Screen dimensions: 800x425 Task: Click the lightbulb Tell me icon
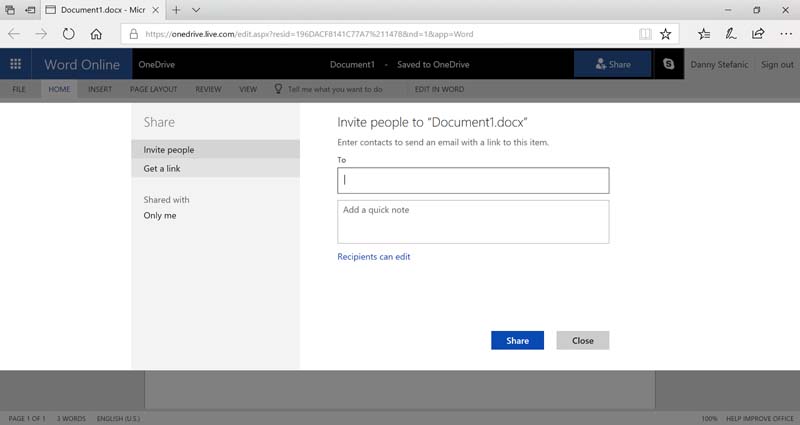coord(278,89)
